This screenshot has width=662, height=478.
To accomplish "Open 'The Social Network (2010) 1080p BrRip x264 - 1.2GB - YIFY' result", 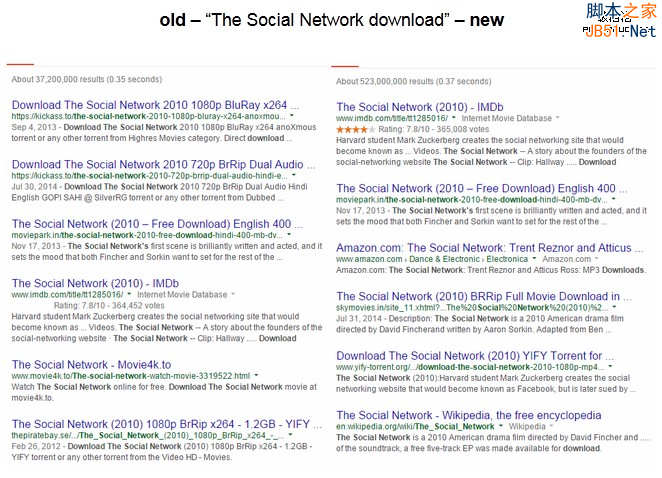I will (x=167, y=424).
